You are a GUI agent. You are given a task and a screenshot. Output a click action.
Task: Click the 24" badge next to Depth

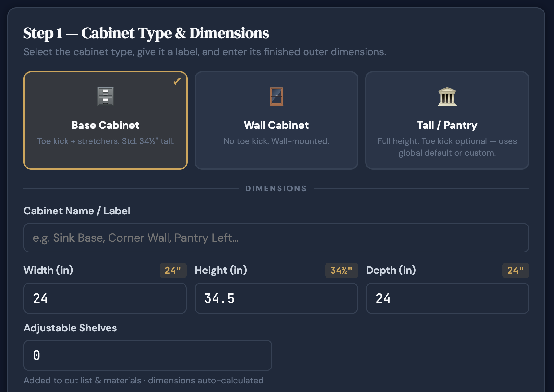point(515,270)
